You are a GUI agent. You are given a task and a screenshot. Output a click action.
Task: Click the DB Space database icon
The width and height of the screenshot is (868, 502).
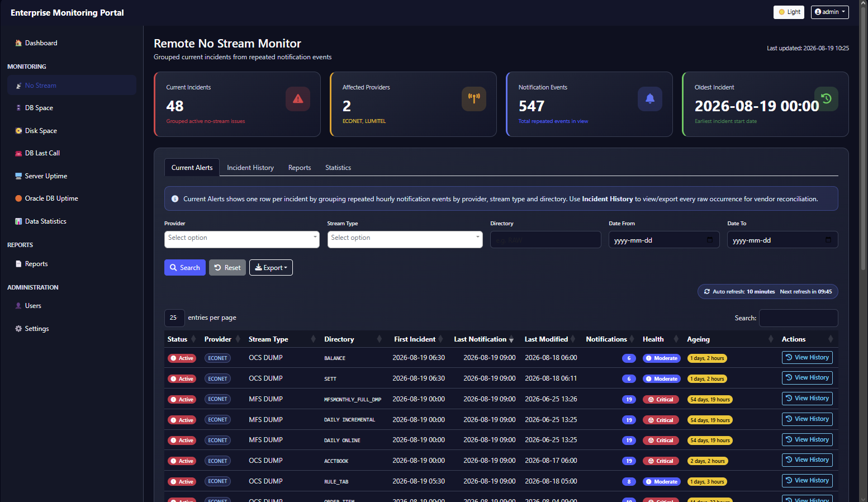(x=18, y=108)
